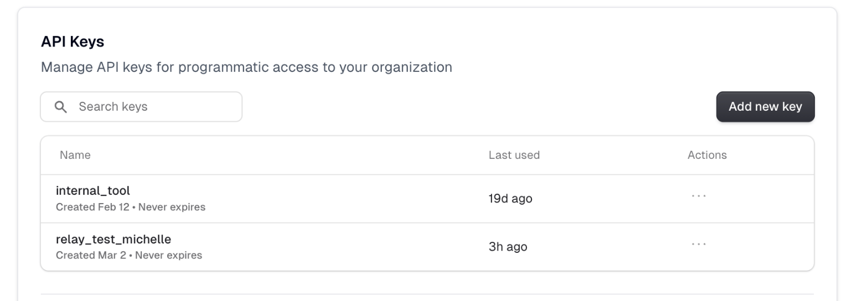Select the relay_test_michelle key name
The width and height of the screenshot is (868, 301).
click(113, 240)
